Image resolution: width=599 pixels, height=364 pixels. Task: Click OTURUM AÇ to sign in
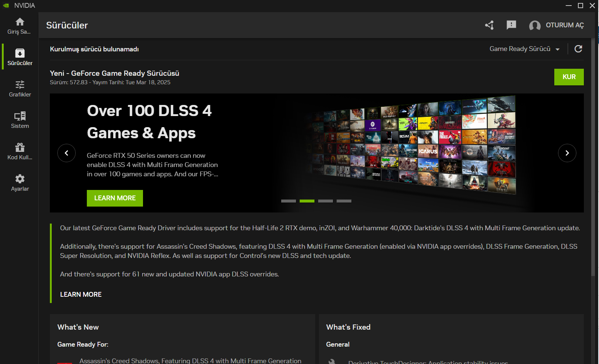pyautogui.click(x=565, y=25)
